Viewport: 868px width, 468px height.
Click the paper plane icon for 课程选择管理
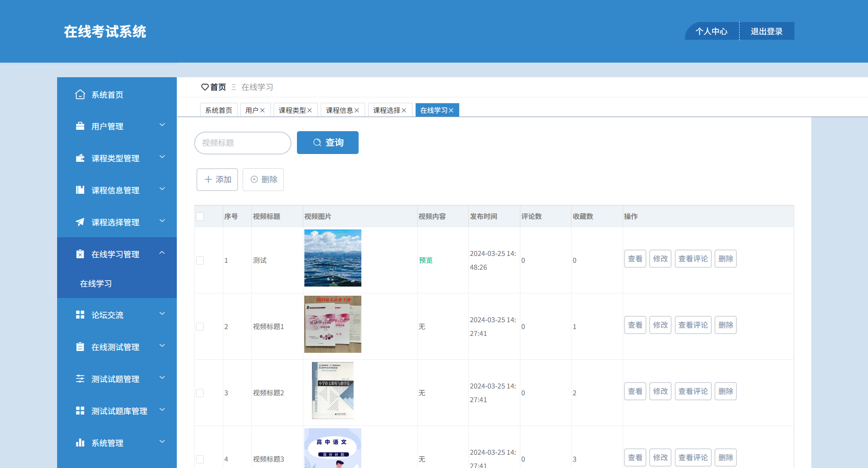[80, 222]
